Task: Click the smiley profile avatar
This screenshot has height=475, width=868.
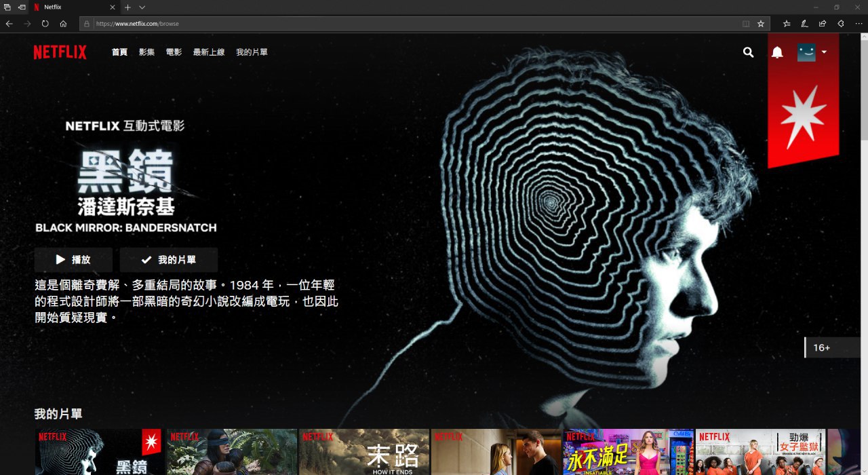Action: tap(806, 52)
